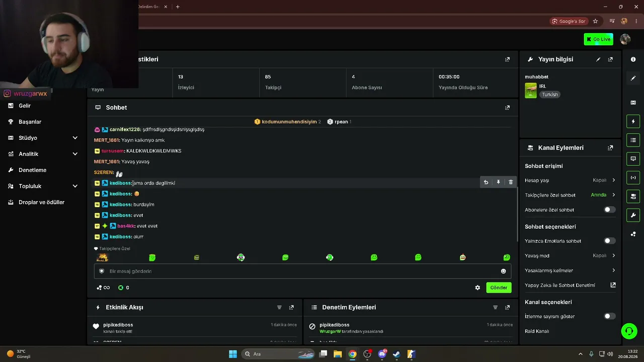This screenshot has width=644, height=362.
Task: Open Hesap yaşı setting options
Action: pos(570,180)
